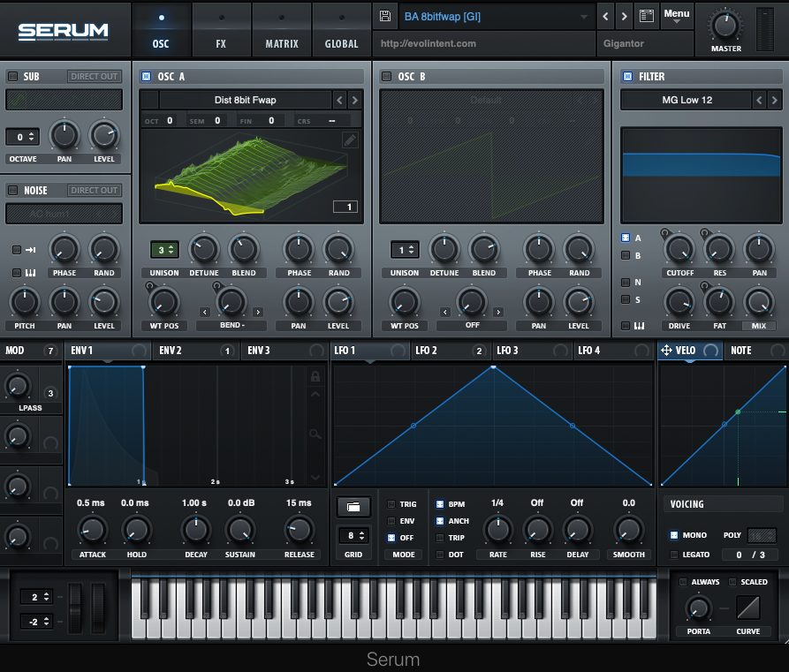Select the ENV 2 tab
The width and height of the screenshot is (789, 672).
tap(196, 351)
